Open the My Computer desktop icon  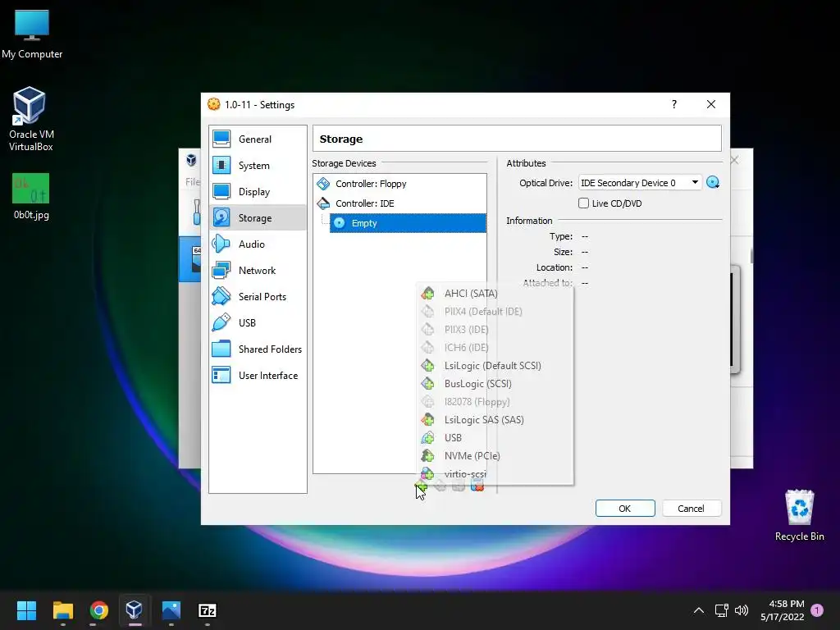(32, 34)
